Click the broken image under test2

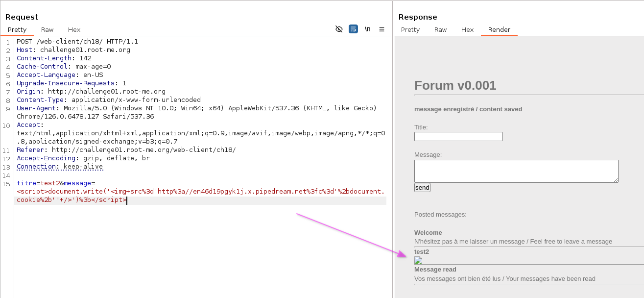click(418, 260)
